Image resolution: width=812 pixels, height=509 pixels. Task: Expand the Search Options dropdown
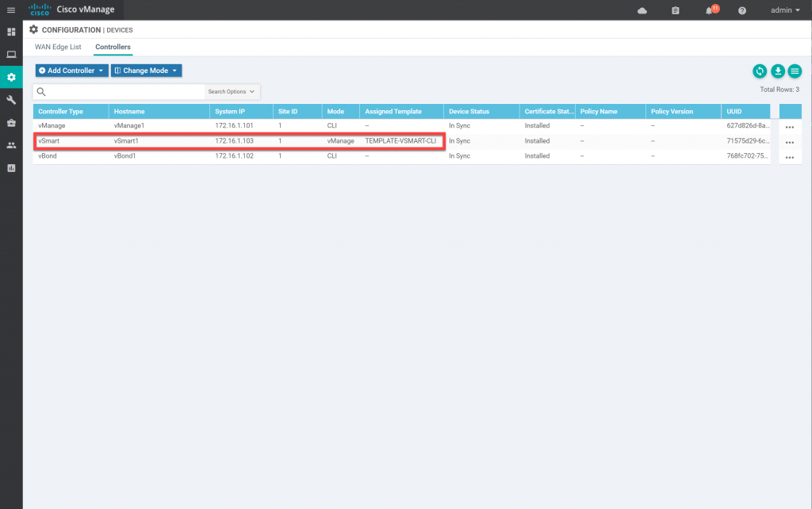tap(231, 91)
